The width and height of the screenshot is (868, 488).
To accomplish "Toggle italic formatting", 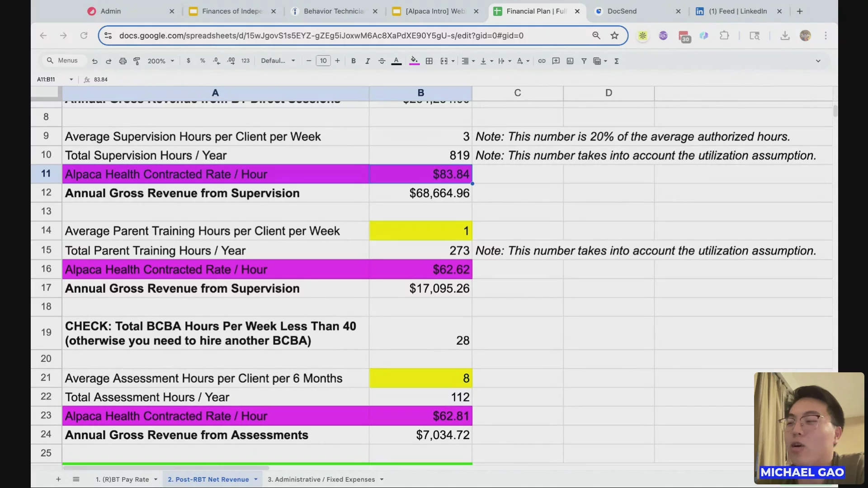I will pyautogui.click(x=368, y=61).
